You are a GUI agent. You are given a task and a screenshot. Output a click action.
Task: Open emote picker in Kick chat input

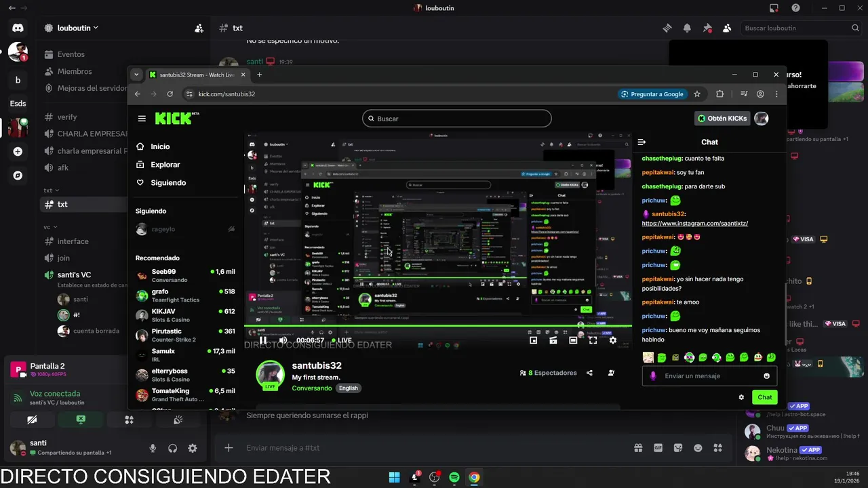pyautogui.click(x=767, y=376)
